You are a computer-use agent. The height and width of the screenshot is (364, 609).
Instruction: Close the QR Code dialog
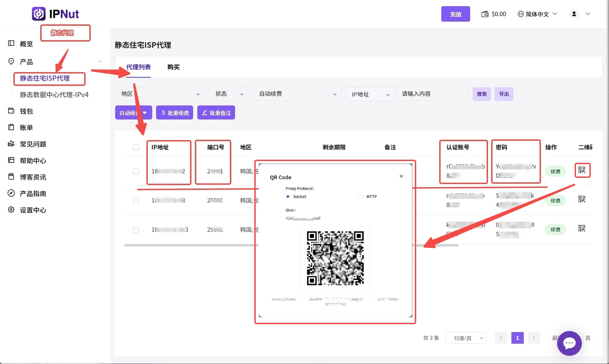pyautogui.click(x=401, y=176)
